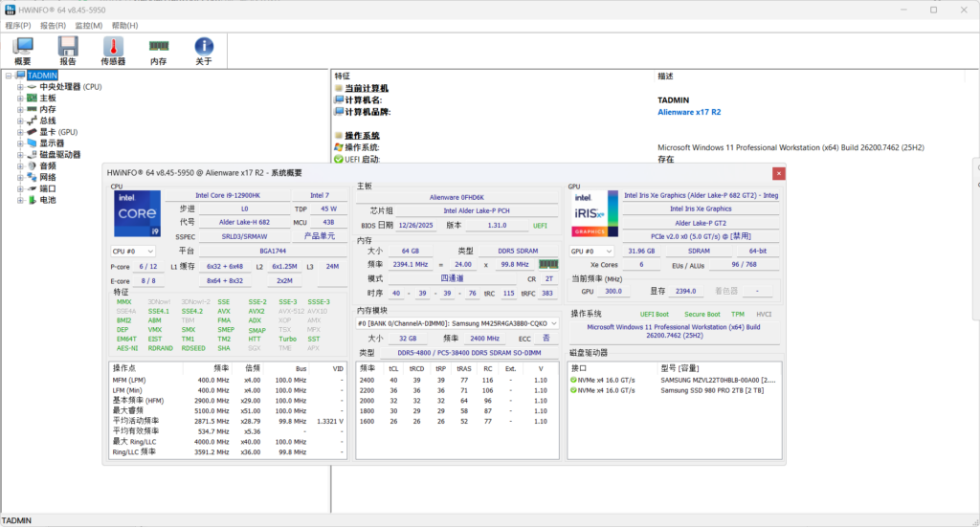Click the computer icon beside 计算机名
The image size is (980, 527).
click(x=339, y=99)
